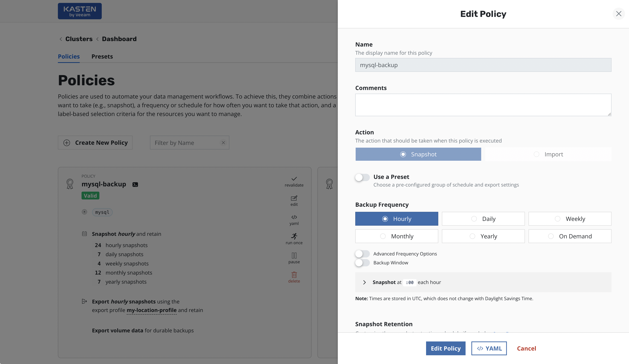Click the Kasten by Veeam logo
Screen dimensions: 629x364
click(x=80, y=11)
